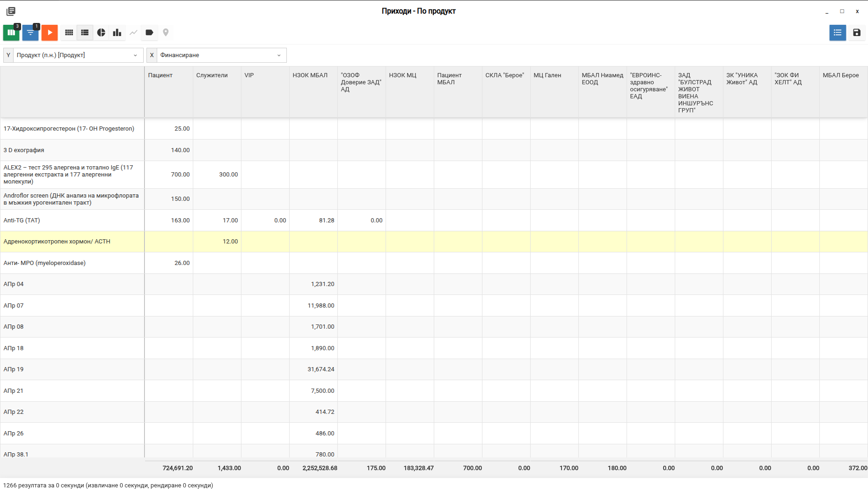The width and height of the screenshot is (868, 493).
Task: Run the report with orange play button
Action: (x=50, y=32)
